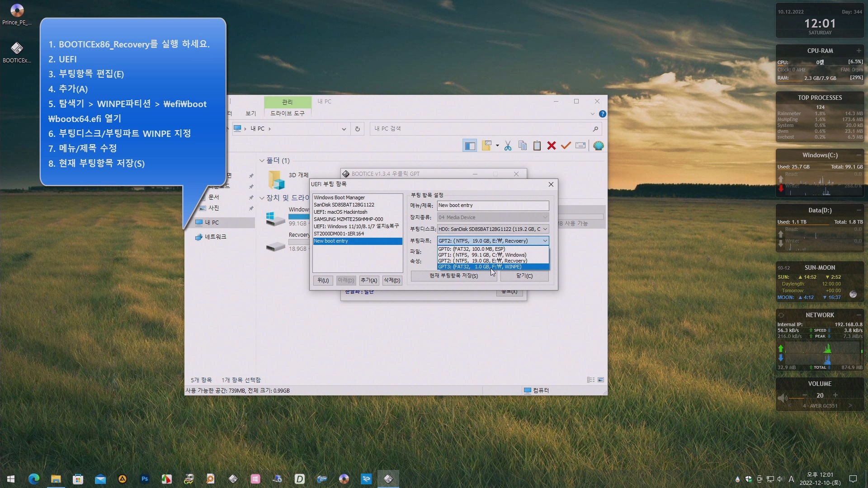The height and width of the screenshot is (488, 868).
Task: Switch Explorer to details view
Action: point(591,380)
